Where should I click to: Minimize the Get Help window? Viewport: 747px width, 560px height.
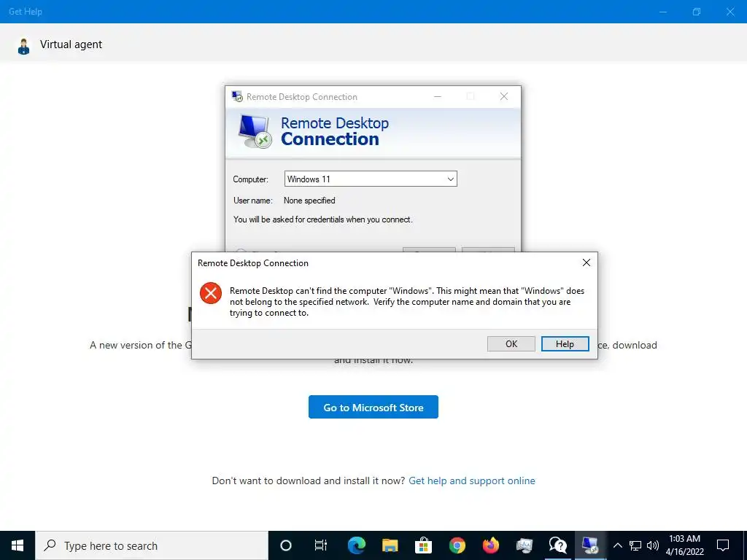pyautogui.click(x=663, y=12)
